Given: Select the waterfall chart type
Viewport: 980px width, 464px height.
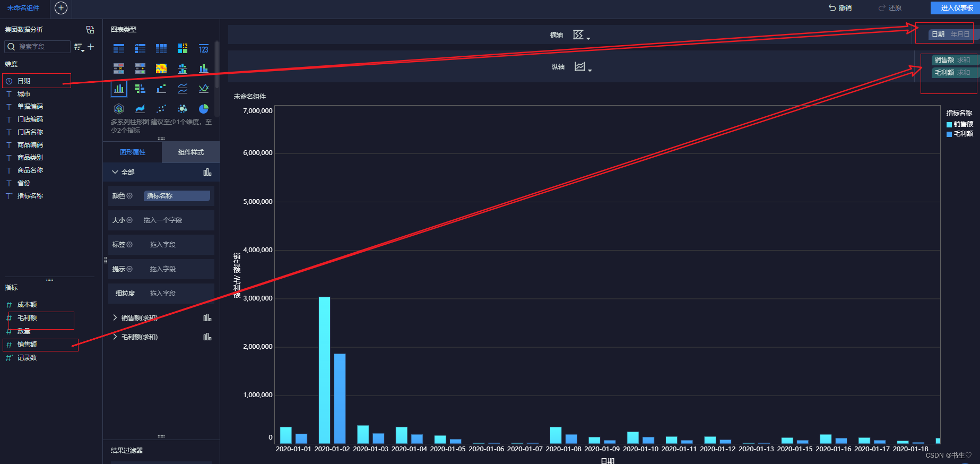Looking at the screenshot, I should 161,89.
